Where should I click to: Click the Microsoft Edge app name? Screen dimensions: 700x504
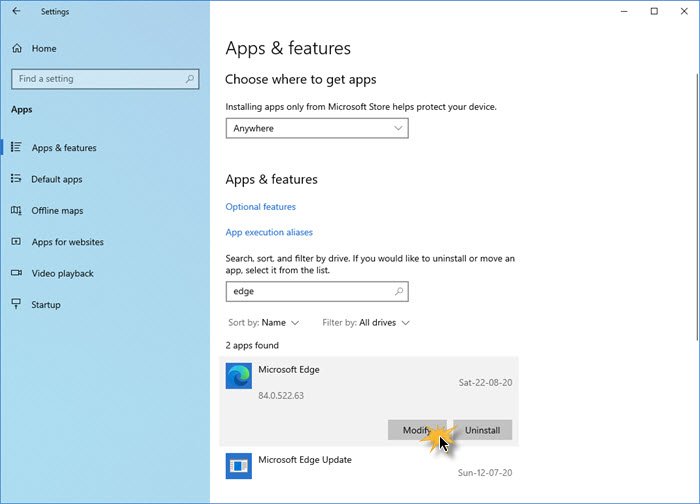click(x=289, y=370)
